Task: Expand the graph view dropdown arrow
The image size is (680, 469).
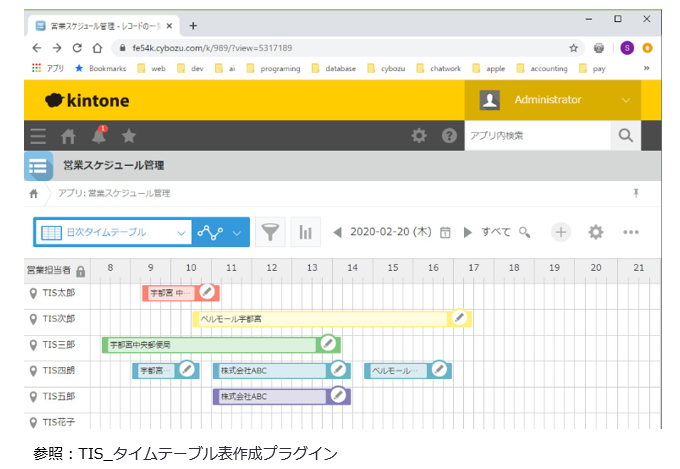Action: pyautogui.click(x=237, y=232)
